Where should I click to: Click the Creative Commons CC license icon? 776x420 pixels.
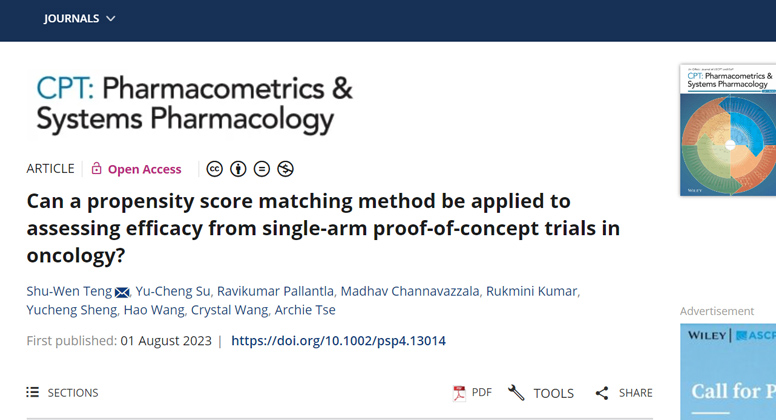click(x=214, y=169)
